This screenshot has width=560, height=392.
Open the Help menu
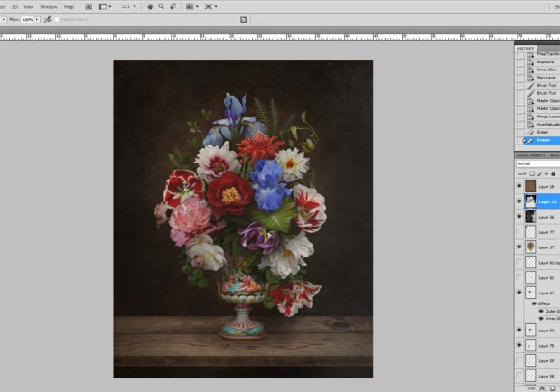(x=69, y=6)
